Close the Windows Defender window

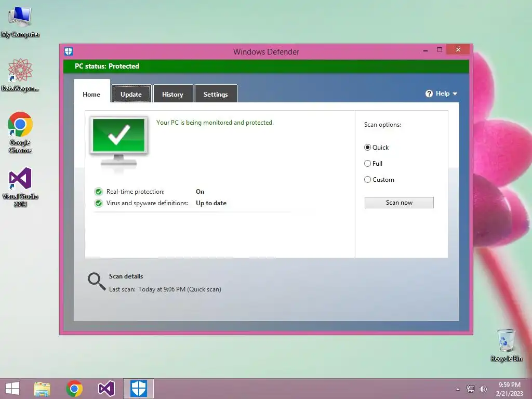(x=458, y=50)
